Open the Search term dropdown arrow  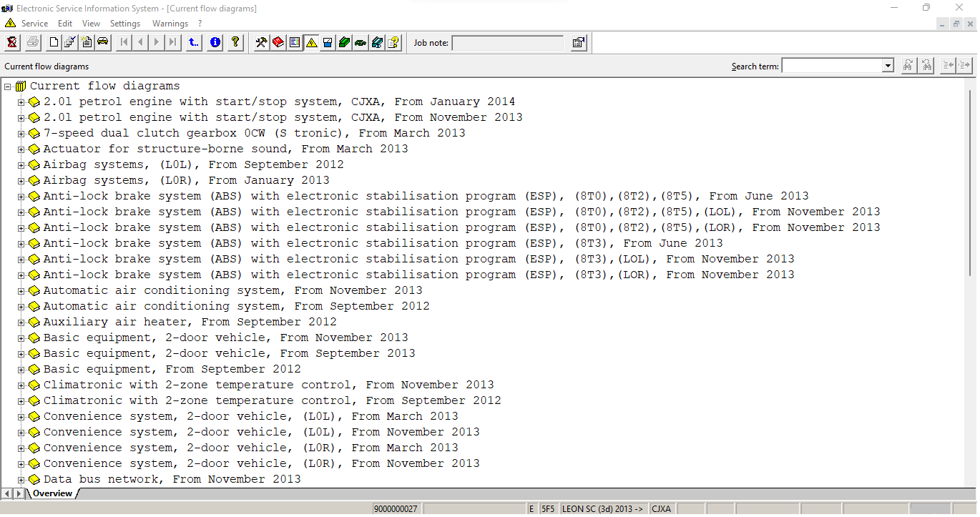point(888,66)
